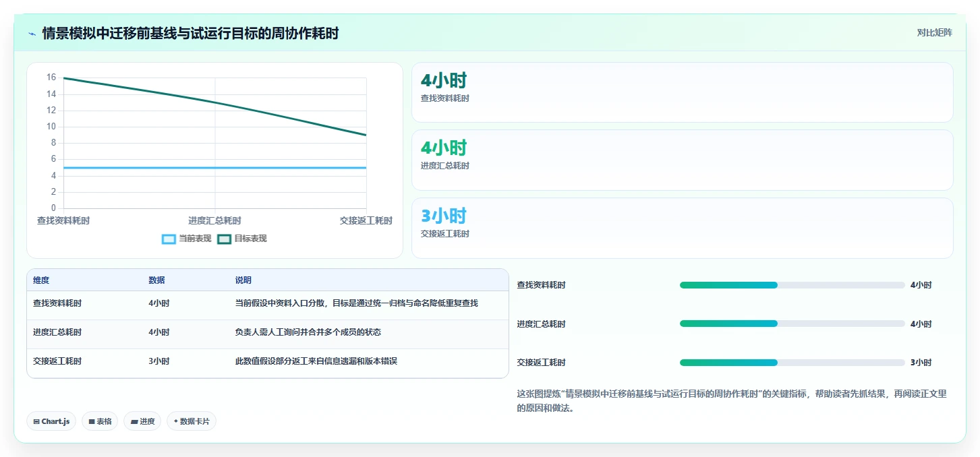Click the Chart.js tag chip
The image size is (980, 457).
51,421
